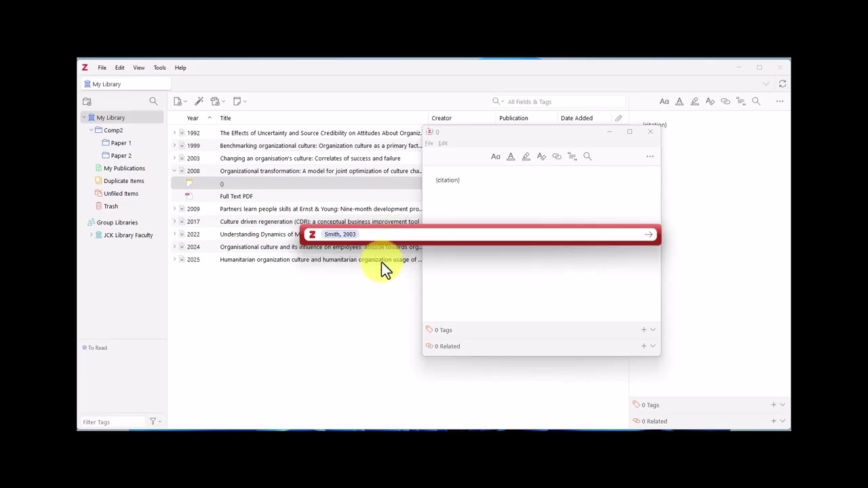Click the Filter Tags input field
The height and width of the screenshot is (488, 868).
click(113, 422)
